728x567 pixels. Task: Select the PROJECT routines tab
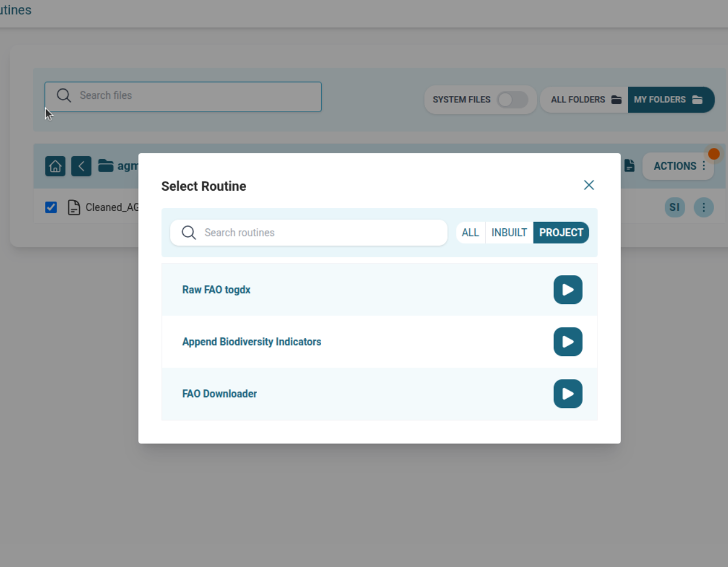(561, 232)
